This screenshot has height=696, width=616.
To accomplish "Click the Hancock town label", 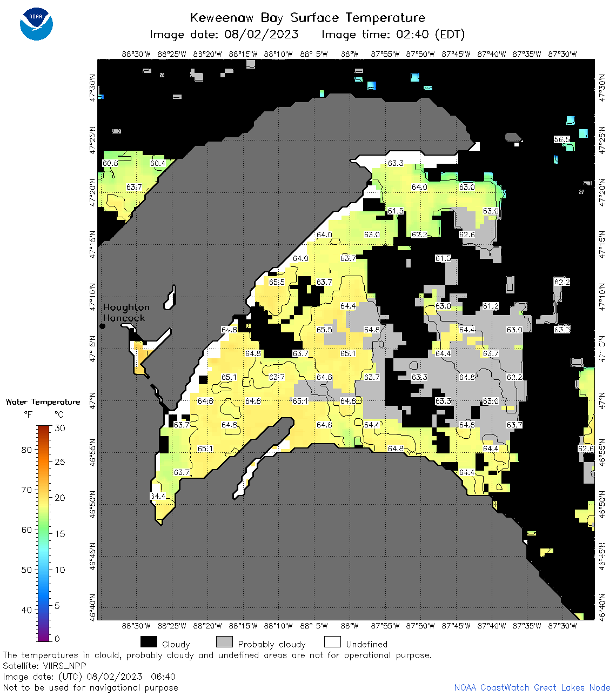I will click(x=124, y=318).
